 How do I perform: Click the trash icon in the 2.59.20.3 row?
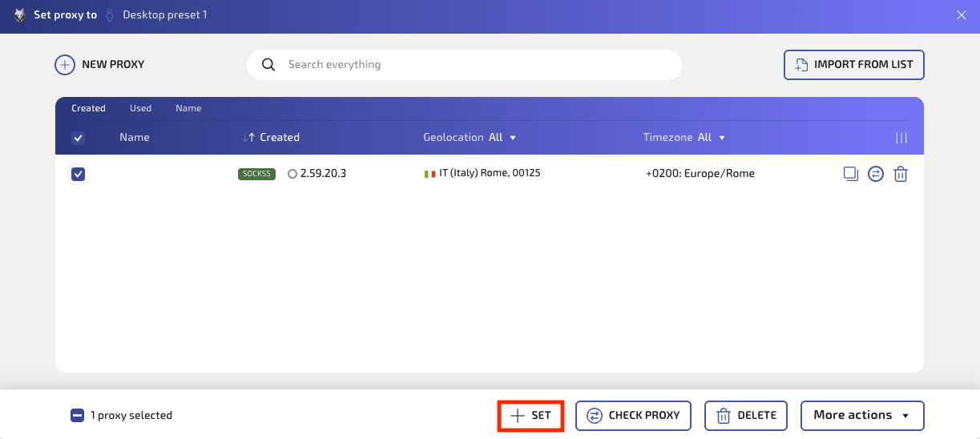tap(901, 173)
